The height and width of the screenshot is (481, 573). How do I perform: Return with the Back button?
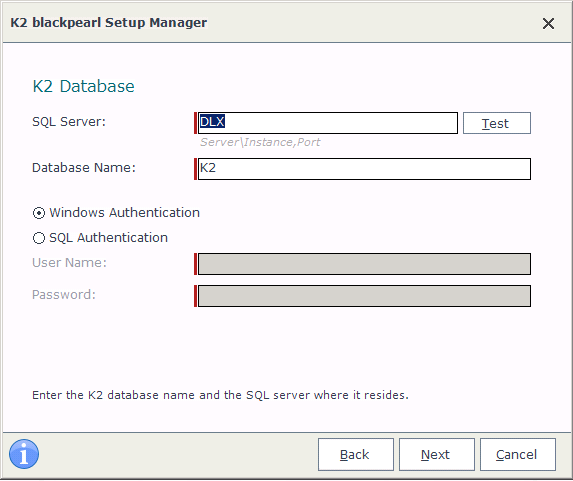pos(356,454)
